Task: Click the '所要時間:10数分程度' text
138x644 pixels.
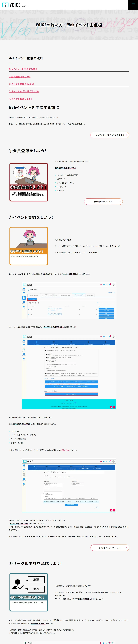Action: tap(63, 240)
